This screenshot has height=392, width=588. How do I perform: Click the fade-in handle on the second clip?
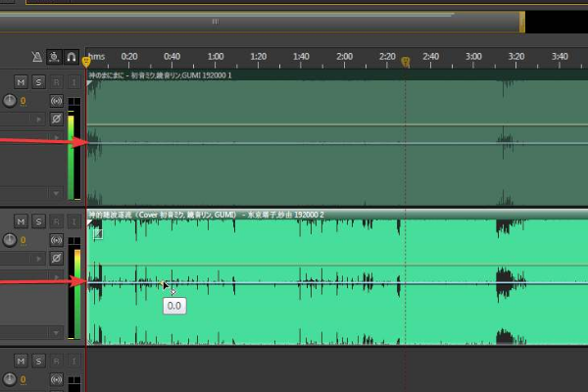point(89,222)
